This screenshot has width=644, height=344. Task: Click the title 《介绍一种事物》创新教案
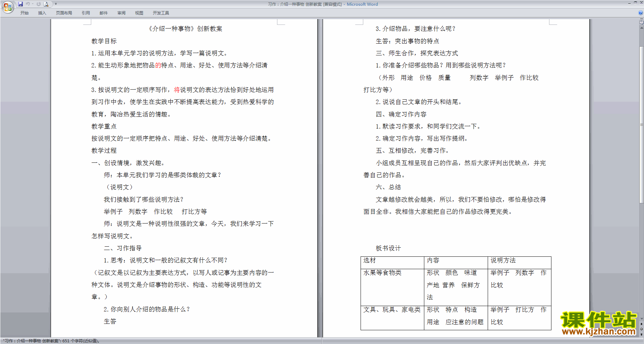[x=185, y=29]
